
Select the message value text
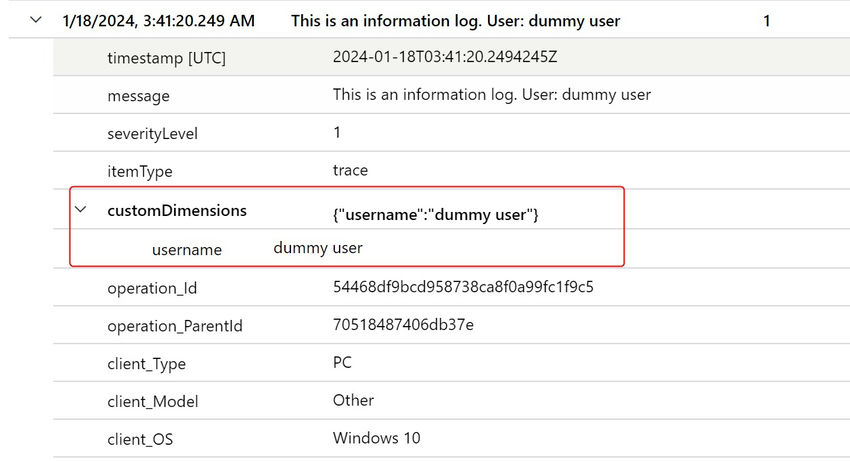pyautogui.click(x=492, y=95)
